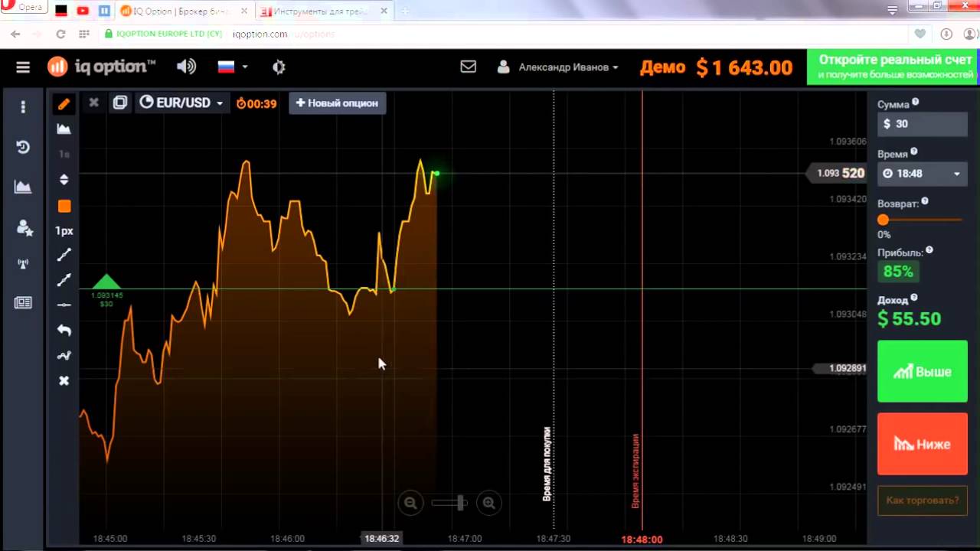Click the green open position triangle marker
This screenshot has width=980, height=551.
pos(106,281)
